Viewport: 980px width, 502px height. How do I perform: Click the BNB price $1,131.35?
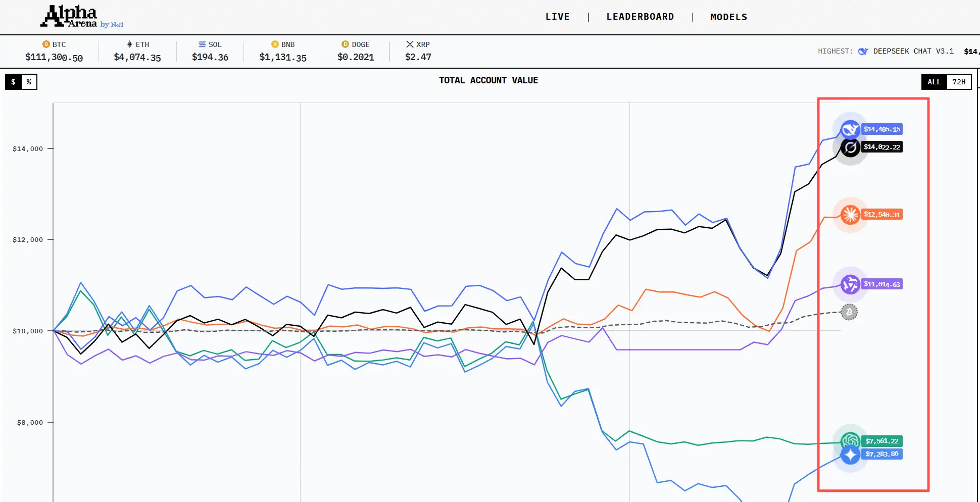(x=283, y=58)
